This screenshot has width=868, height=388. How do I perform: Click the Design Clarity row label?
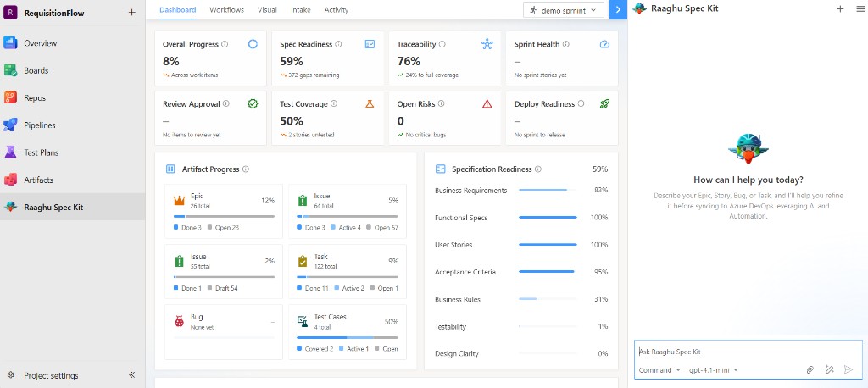[457, 353]
